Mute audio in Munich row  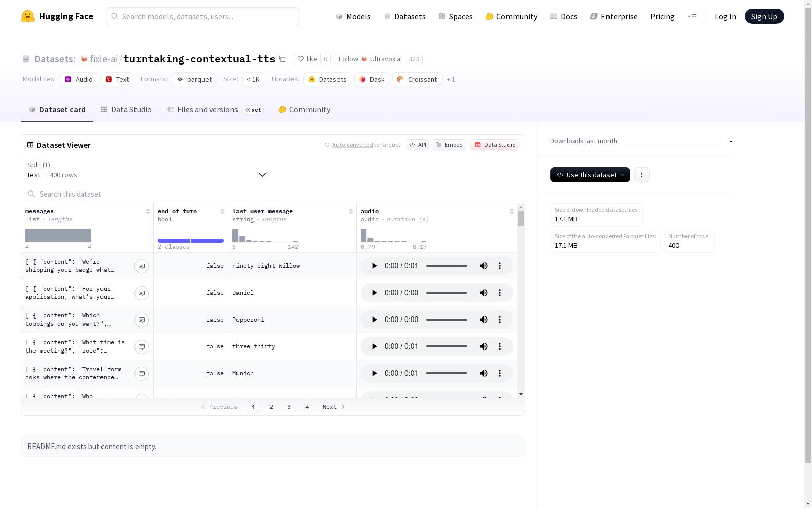point(484,373)
